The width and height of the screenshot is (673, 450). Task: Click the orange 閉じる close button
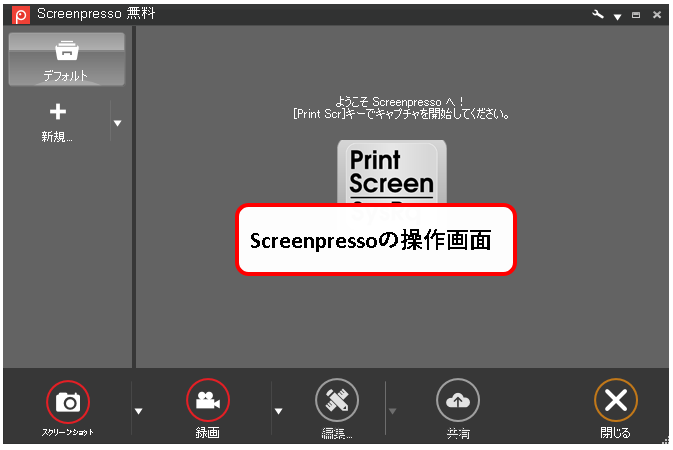[616, 400]
